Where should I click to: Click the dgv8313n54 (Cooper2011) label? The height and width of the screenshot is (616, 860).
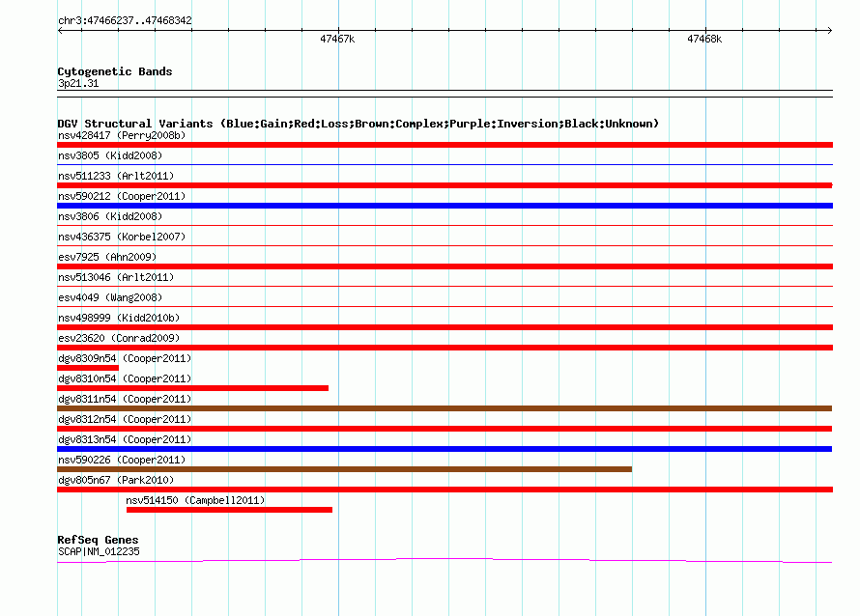[x=125, y=439]
